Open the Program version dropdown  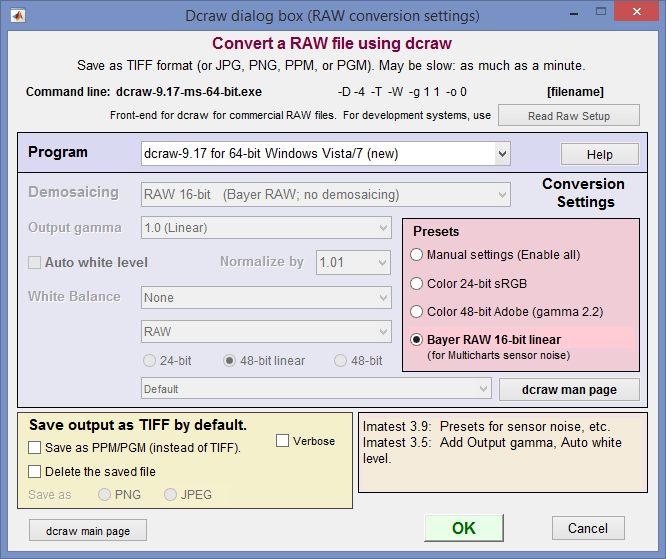tap(325, 154)
